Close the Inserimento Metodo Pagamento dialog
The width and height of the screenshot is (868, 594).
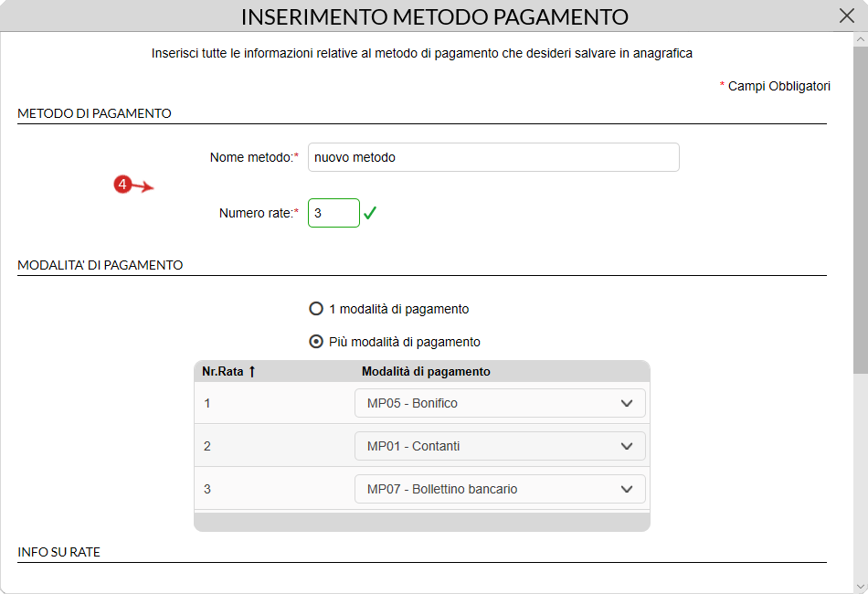(846, 16)
